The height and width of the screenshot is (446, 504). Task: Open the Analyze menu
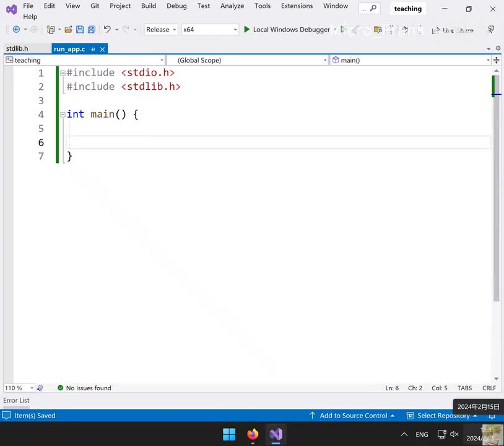(x=232, y=6)
